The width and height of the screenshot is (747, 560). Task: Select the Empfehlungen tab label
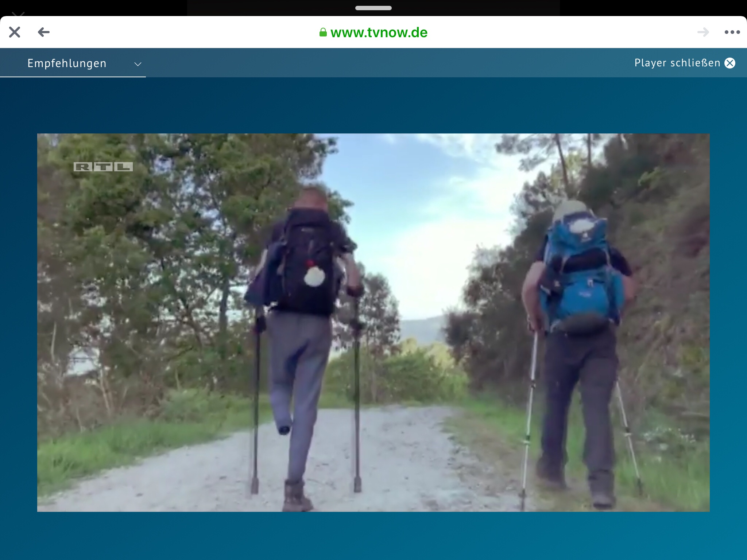click(x=67, y=63)
